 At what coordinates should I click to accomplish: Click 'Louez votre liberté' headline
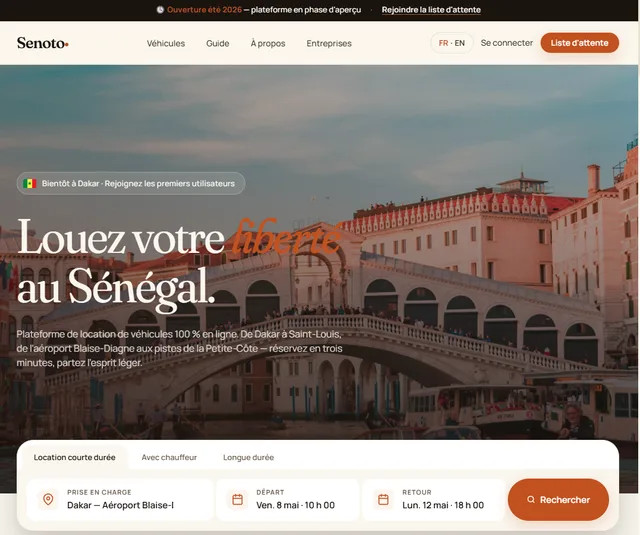(178, 238)
